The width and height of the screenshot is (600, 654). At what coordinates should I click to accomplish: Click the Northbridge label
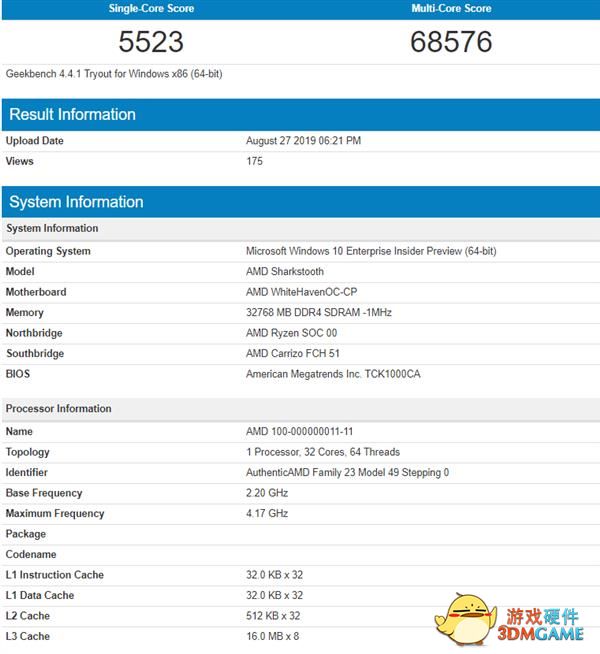click(x=34, y=333)
